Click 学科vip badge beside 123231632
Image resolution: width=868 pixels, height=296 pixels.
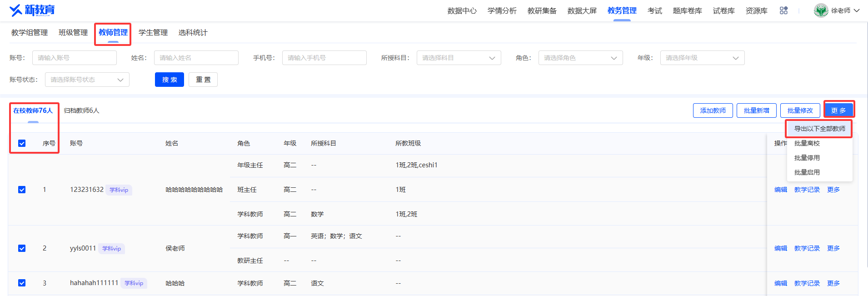click(x=119, y=190)
